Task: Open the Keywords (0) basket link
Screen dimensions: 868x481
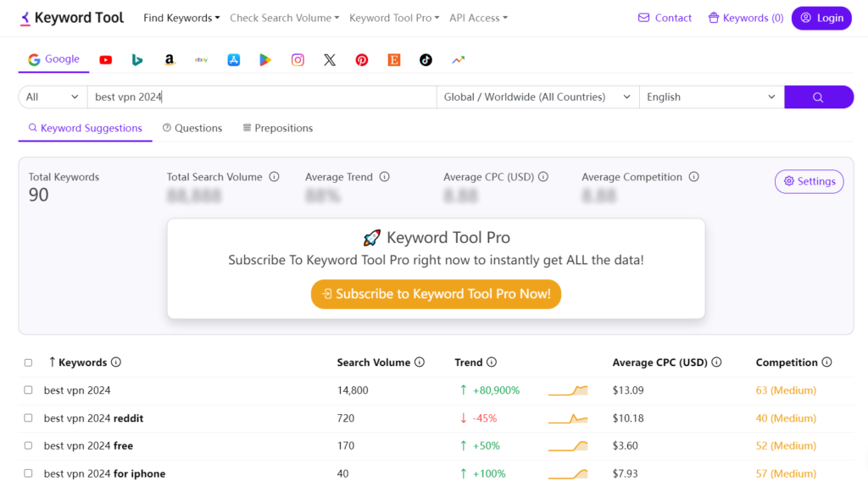Action: coord(746,19)
